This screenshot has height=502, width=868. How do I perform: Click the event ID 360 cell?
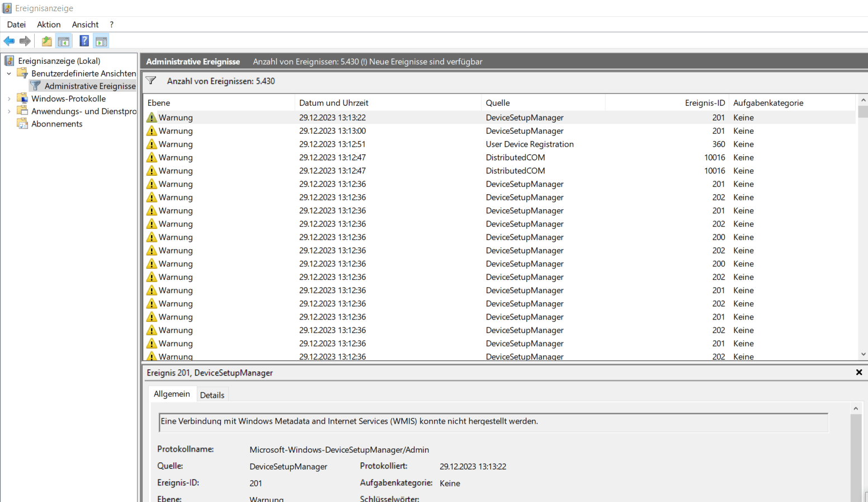[718, 144]
